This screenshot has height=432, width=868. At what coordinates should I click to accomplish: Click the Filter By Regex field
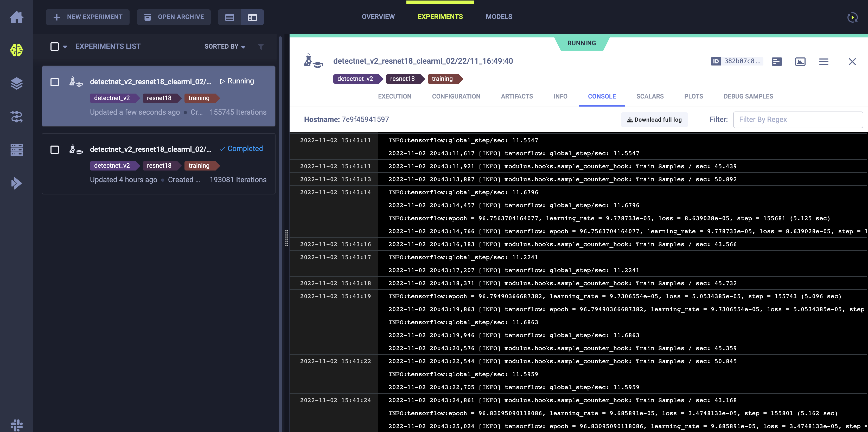click(x=797, y=120)
